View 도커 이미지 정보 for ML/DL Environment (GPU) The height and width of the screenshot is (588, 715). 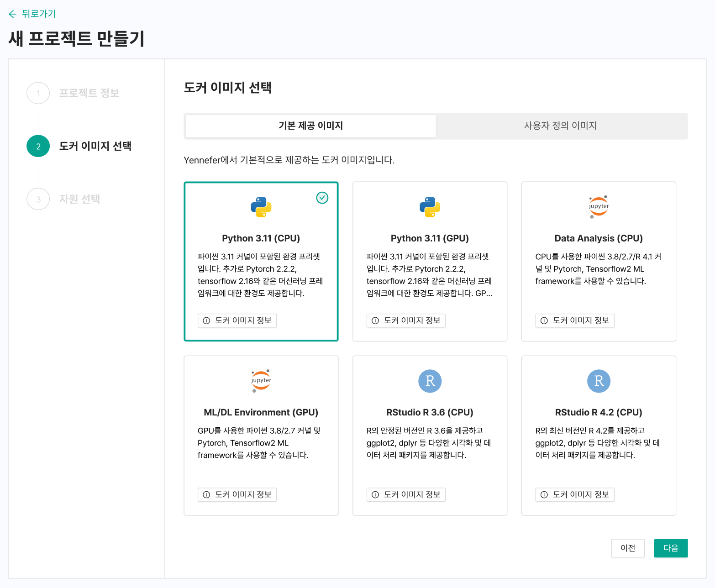(237, 494)
